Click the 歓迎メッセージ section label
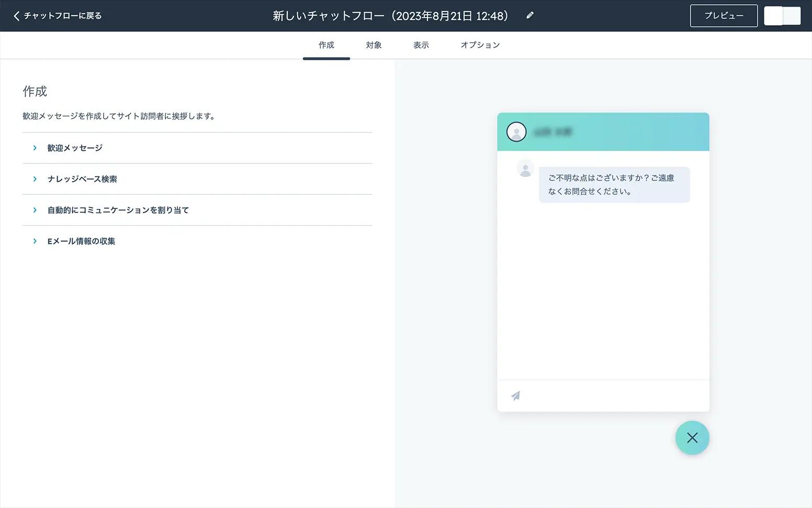Viewport: 812px width, 508px height. (x=75, y=148)
